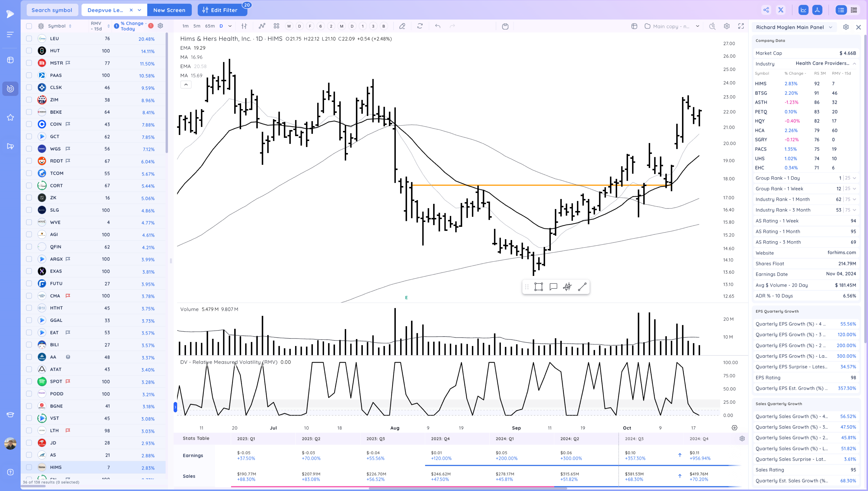Check the COIN row checkbox
Image resolution: width=868 pixels, height=491 pixels.
[x=29, y=124]
